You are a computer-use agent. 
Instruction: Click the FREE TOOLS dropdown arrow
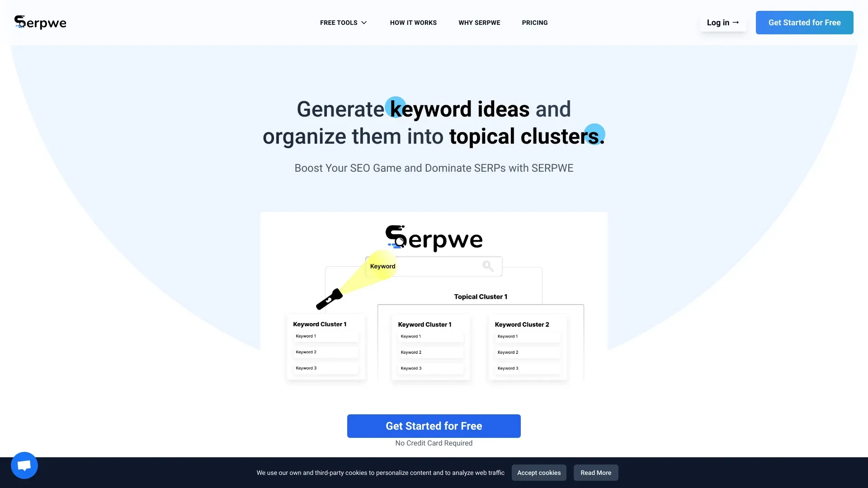pyautogui.click(x=364, y=23)
